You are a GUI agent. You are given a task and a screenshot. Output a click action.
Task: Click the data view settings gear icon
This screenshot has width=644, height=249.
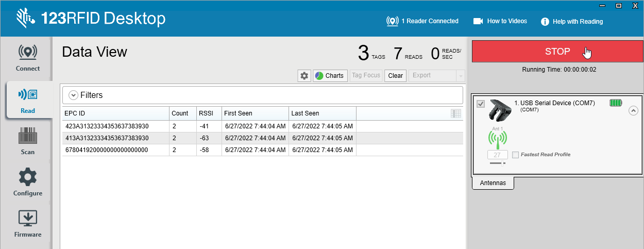[x=304, y=76]
